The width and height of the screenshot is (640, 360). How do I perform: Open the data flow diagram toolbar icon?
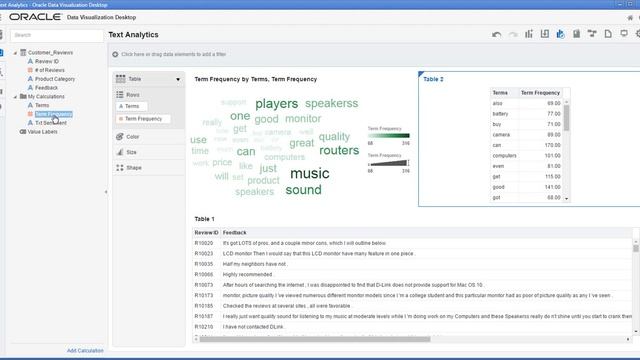[592, 34]
